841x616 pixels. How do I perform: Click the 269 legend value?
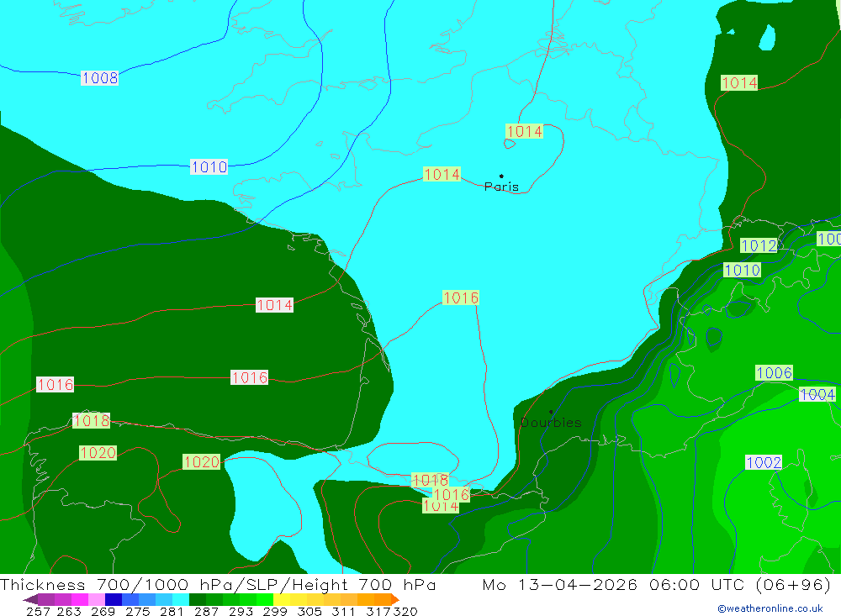[x=103, y=611]
